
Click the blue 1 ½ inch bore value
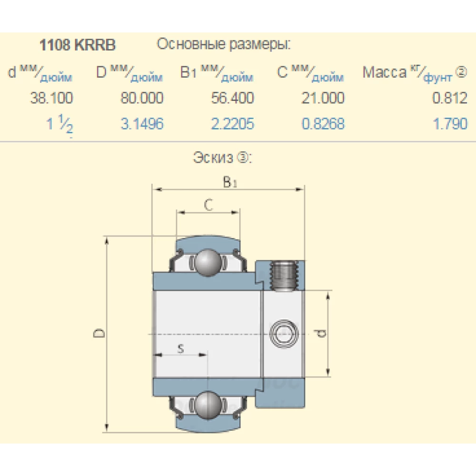(60, 125)
